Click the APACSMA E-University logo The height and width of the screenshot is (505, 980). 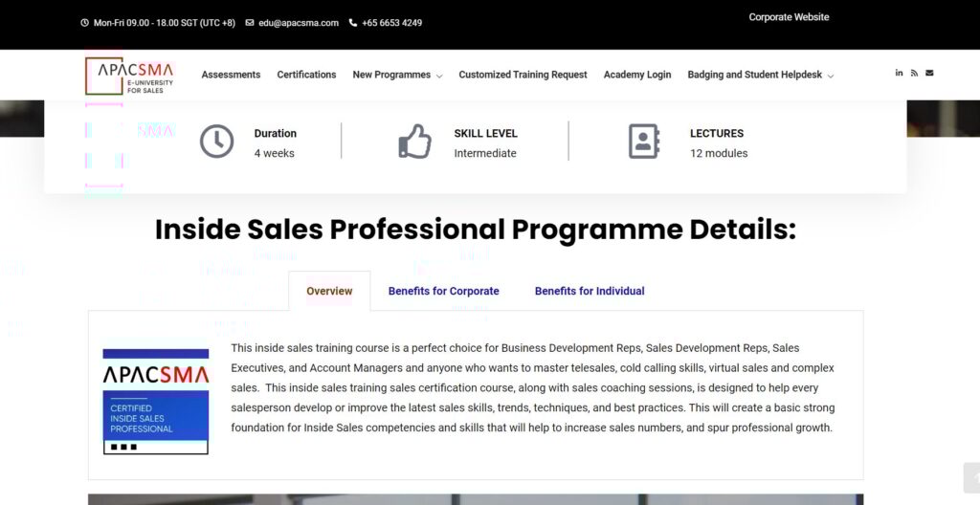click(129, 76)
